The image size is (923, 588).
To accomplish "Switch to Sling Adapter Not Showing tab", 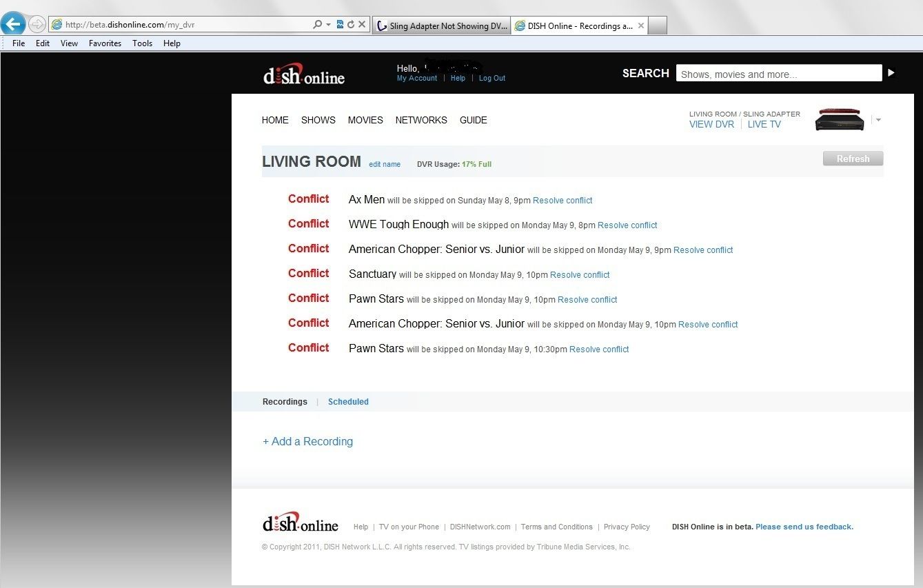I will click(441, 26).
